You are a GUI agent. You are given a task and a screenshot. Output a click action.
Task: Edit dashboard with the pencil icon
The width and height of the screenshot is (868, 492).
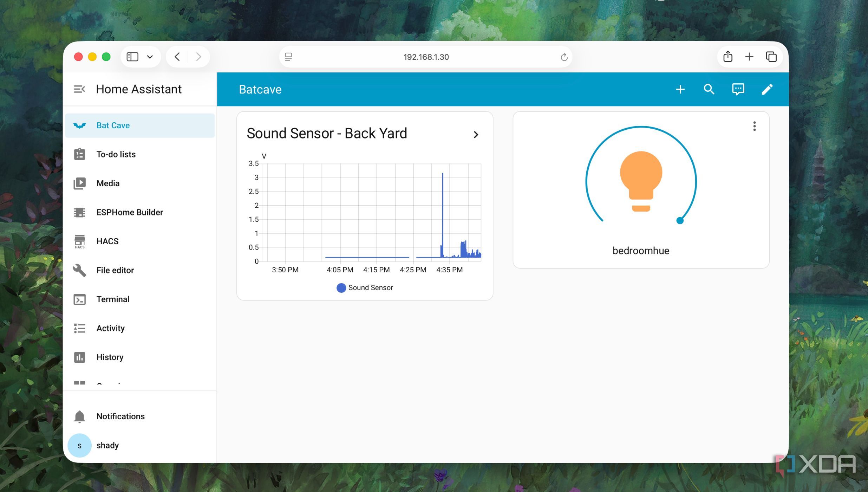pos(767,89)
